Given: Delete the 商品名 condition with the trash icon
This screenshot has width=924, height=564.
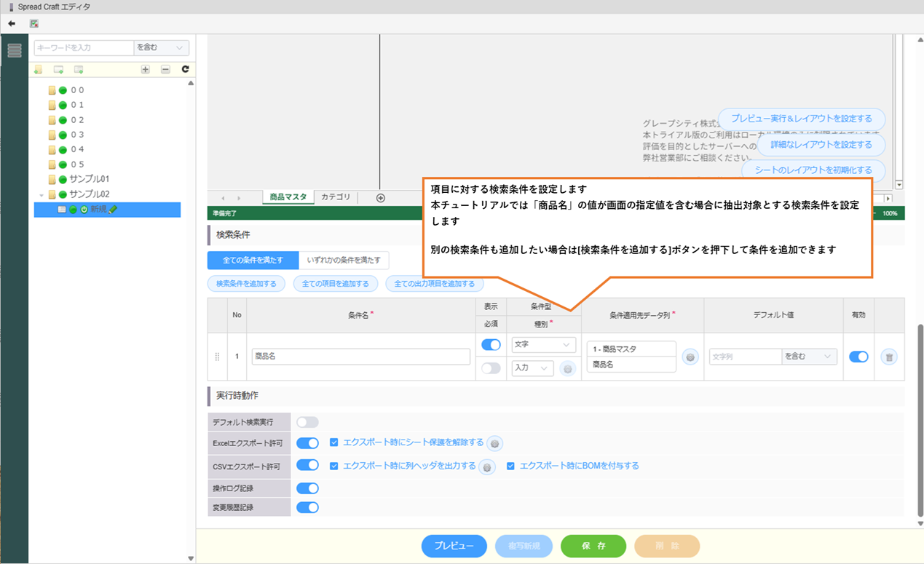Looking at the screenshot, I should tap(888, 357).
